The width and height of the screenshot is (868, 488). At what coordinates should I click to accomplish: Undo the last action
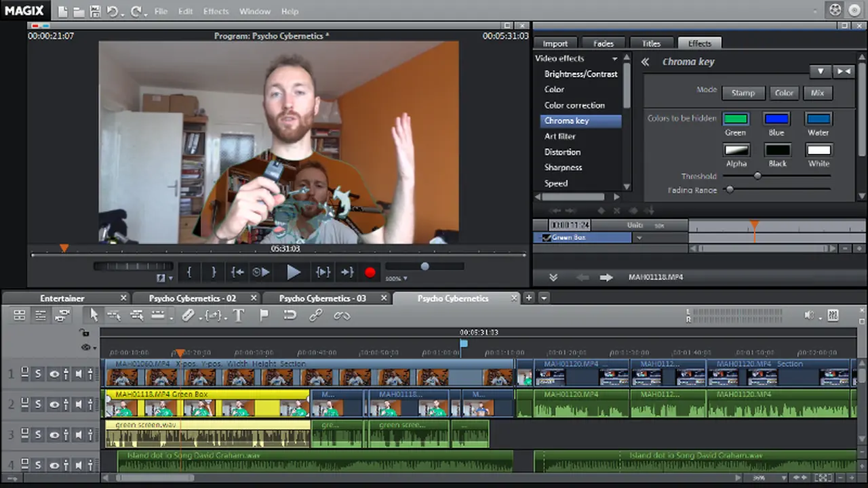click(113, 12)
